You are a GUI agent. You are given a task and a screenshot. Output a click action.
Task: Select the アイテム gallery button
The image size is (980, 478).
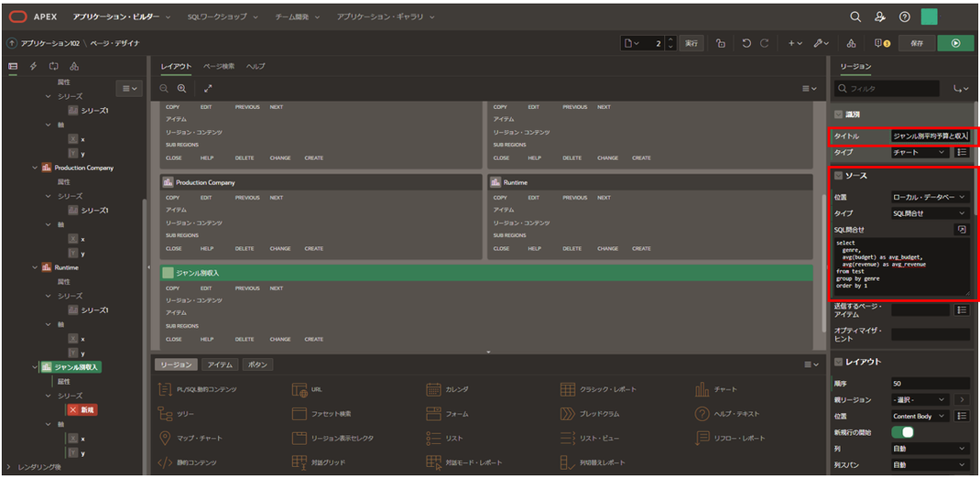tap(220, 364)
